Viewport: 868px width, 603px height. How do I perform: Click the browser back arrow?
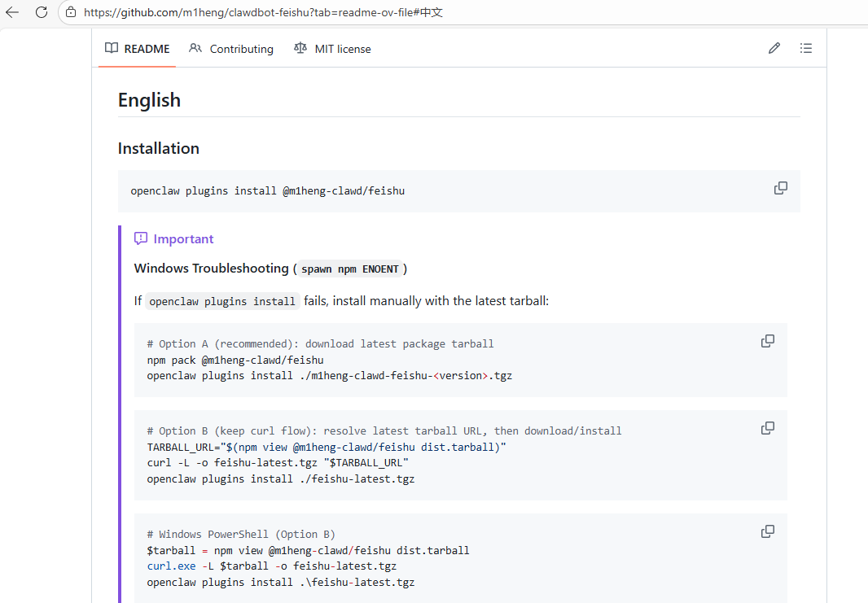(x=12, y=12)
